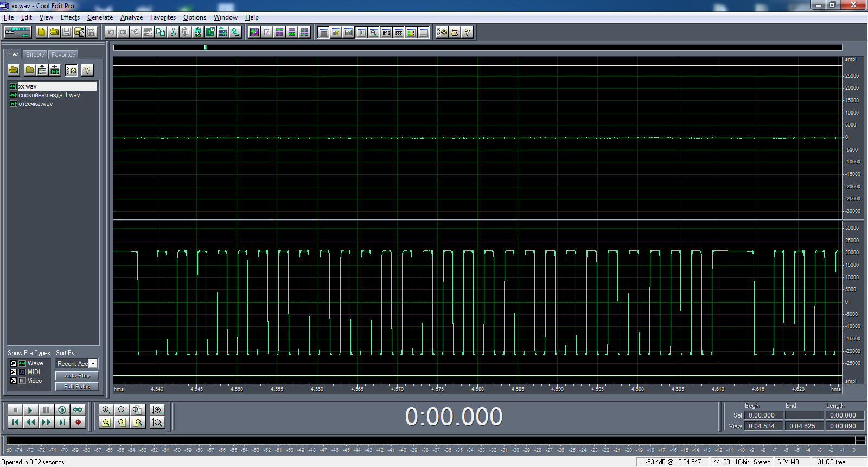Toggle loop play infinity button

click(x=78, y=410)
